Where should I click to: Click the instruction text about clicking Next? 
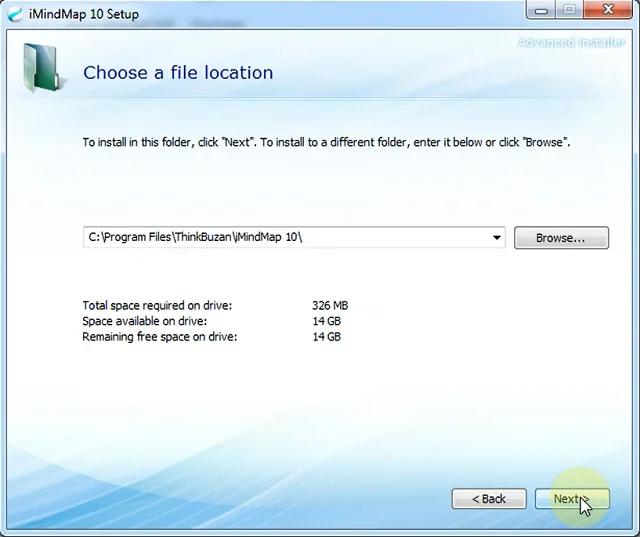coord(326,142)
